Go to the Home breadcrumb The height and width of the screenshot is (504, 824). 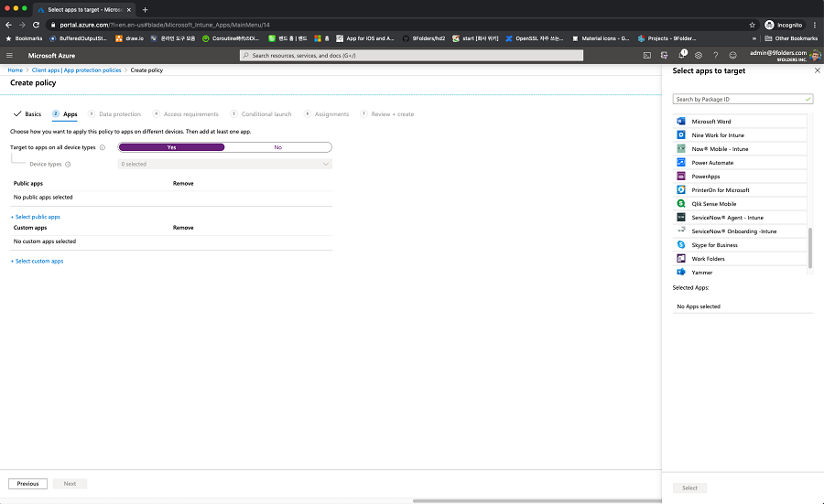(x=16, y=70)
